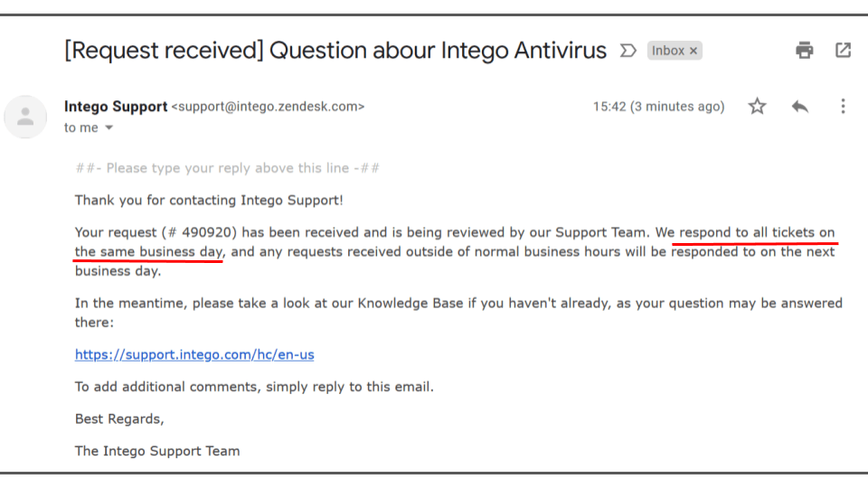Click the underlined 'the same business day' text
The image size is (868, 488).
[x=149, y=252]
